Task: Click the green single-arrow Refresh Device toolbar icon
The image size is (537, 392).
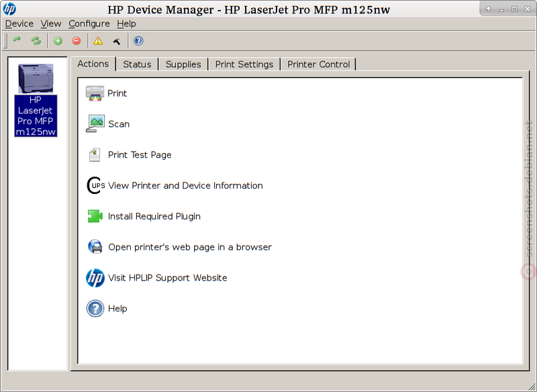Action: point(17,41)
